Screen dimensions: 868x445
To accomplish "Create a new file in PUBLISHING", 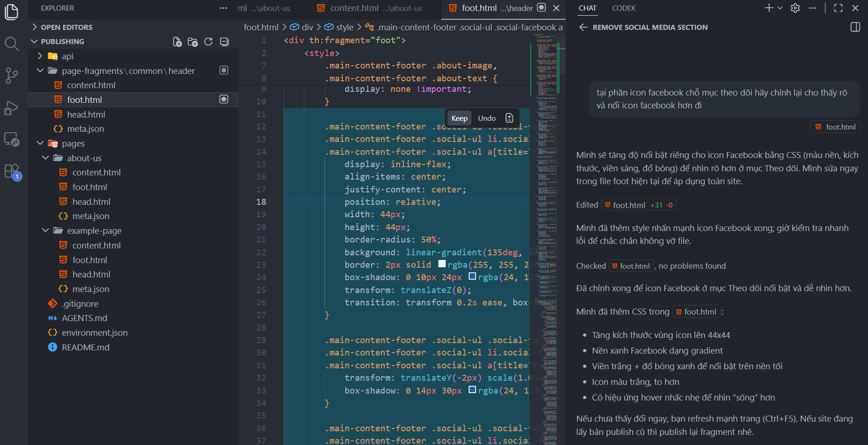I will click(x=177, y=42).
